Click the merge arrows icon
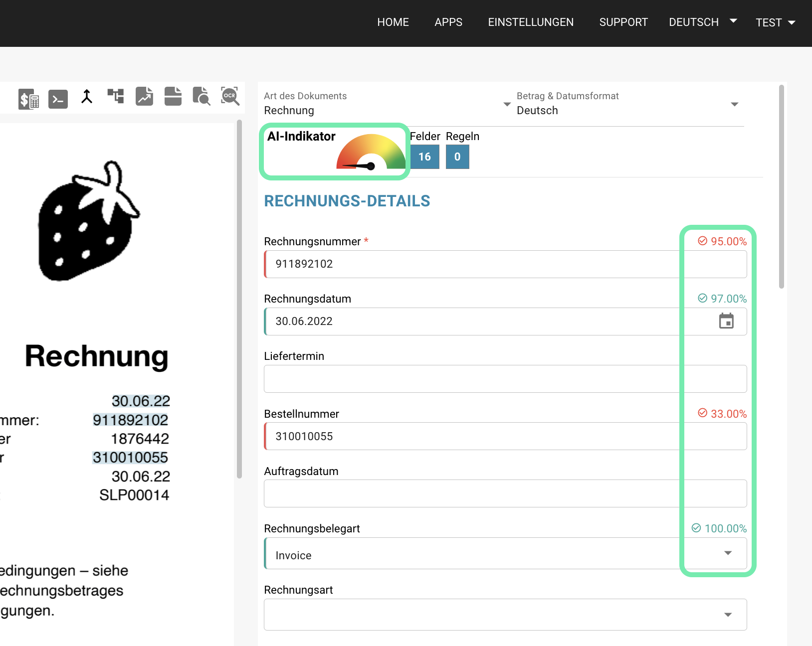Viewport: 812px width, 646px height. pyautogui.click(x=87, y=97)
